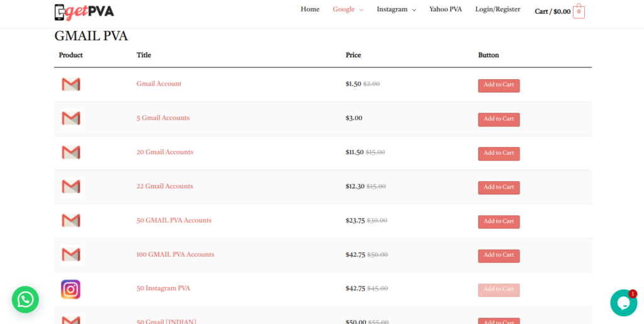Viewport: 644px width, 324px height.
Task: Add Gmail Account to cart
Action: pyautogui.click(x=499, y=86)
